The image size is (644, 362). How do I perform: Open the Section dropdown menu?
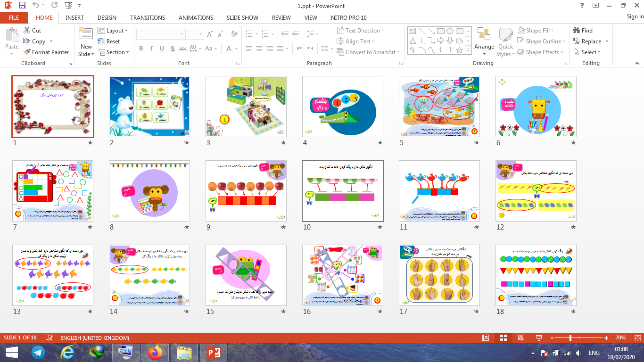(x=113, y=52)
